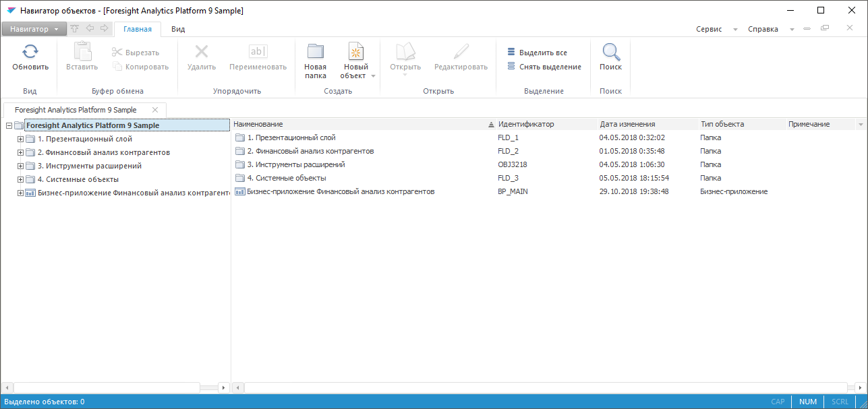Collapse the Foresight Analytics Platform 9 Sample root node

coord(9,125)
